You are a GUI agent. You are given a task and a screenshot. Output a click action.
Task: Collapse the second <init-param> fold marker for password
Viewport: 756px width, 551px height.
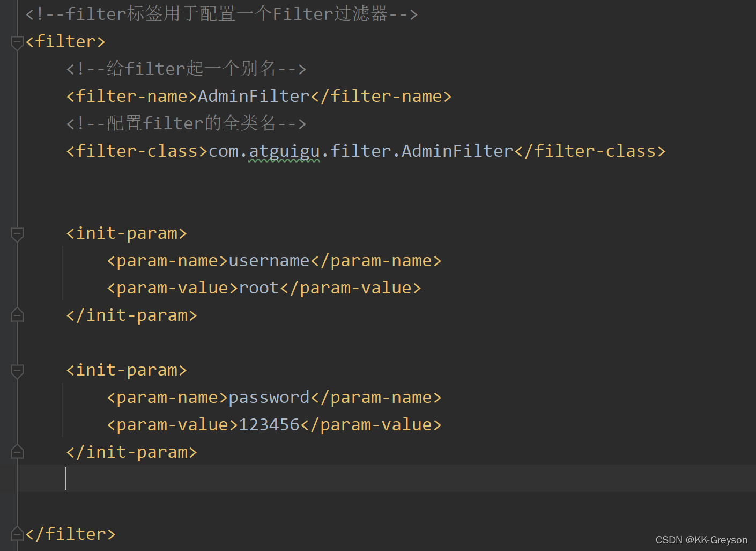(17, 371)
